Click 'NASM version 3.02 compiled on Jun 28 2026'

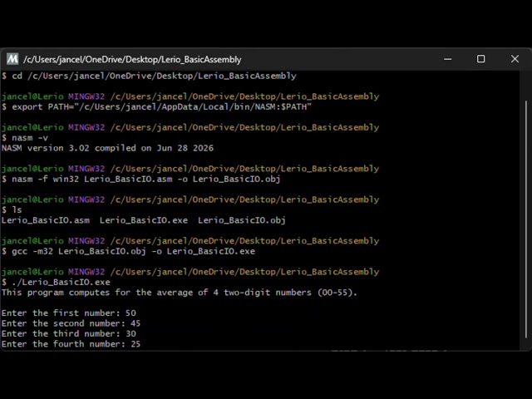coord(107,148)
